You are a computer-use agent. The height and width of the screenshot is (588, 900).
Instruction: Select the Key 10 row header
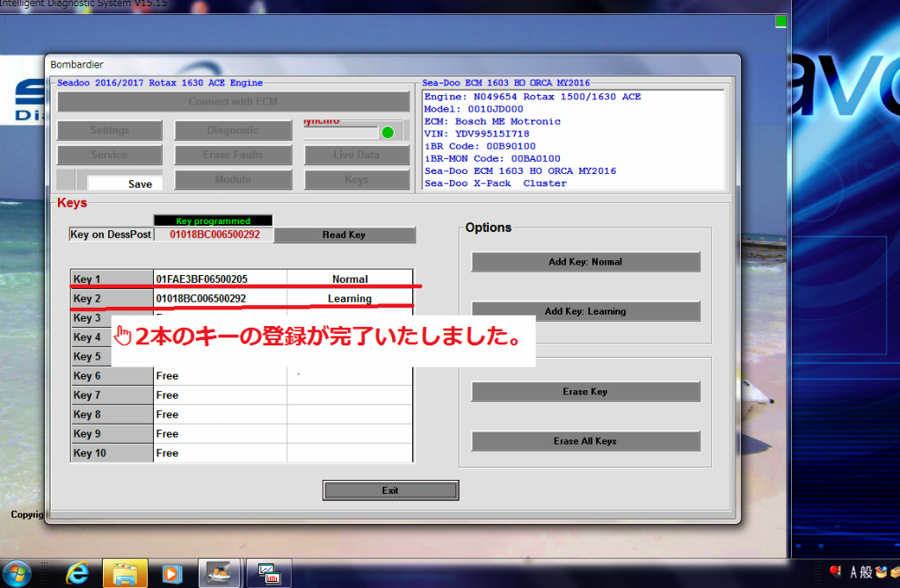click(112, 453)
